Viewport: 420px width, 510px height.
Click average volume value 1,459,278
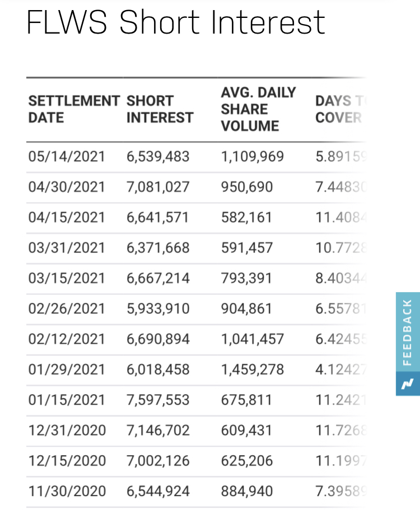(253, 369)
